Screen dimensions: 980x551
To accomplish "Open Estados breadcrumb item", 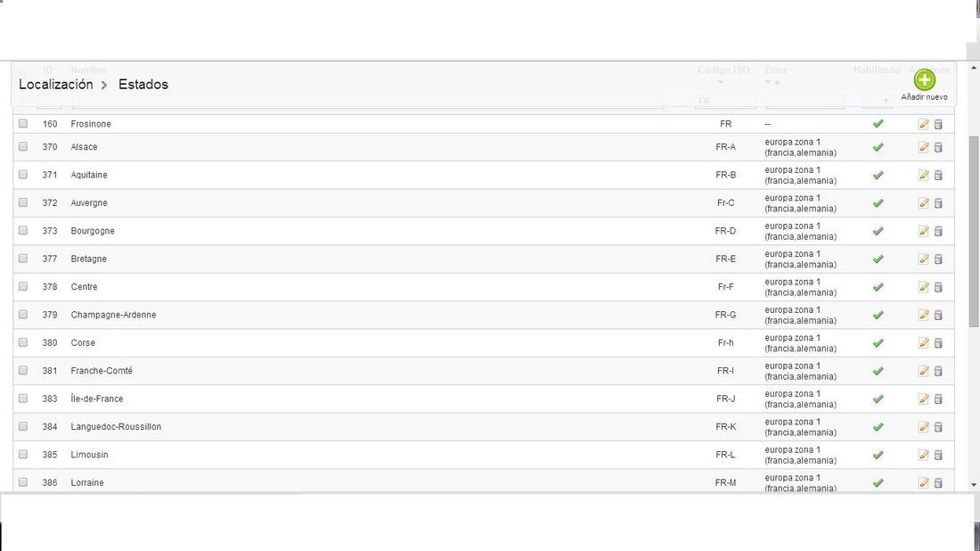I will 143,85.
